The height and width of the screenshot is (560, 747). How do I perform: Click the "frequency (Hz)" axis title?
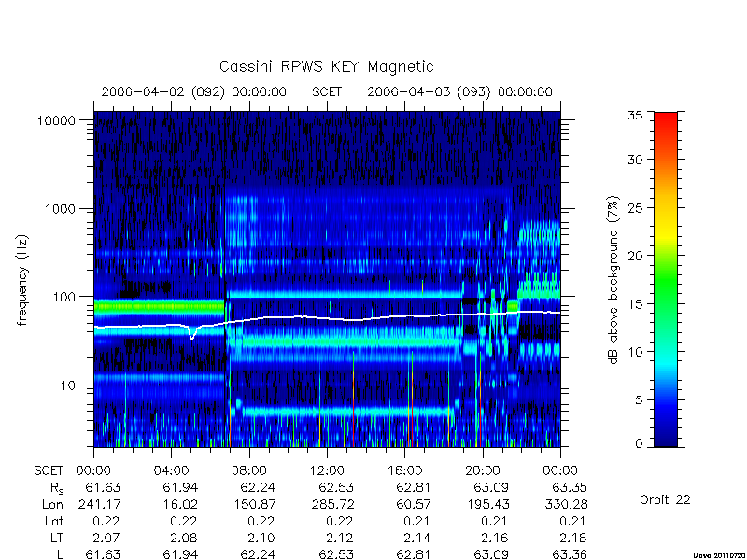(x=22, y=280)
